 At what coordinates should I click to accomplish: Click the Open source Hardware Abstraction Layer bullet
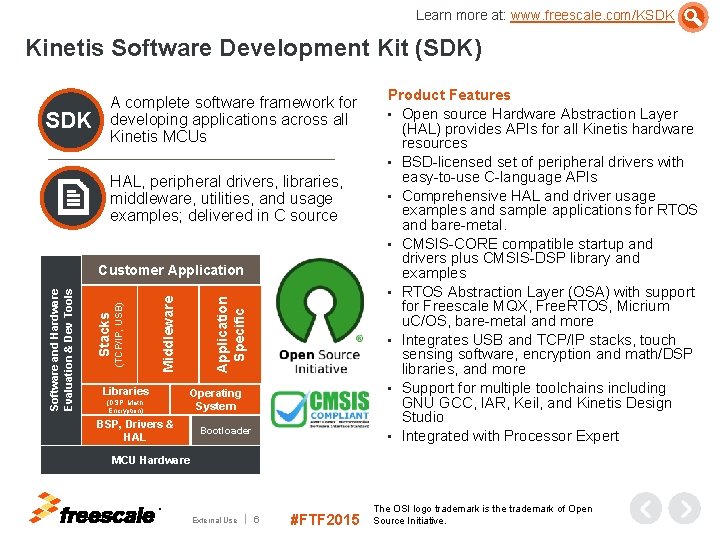coord(547,128)
